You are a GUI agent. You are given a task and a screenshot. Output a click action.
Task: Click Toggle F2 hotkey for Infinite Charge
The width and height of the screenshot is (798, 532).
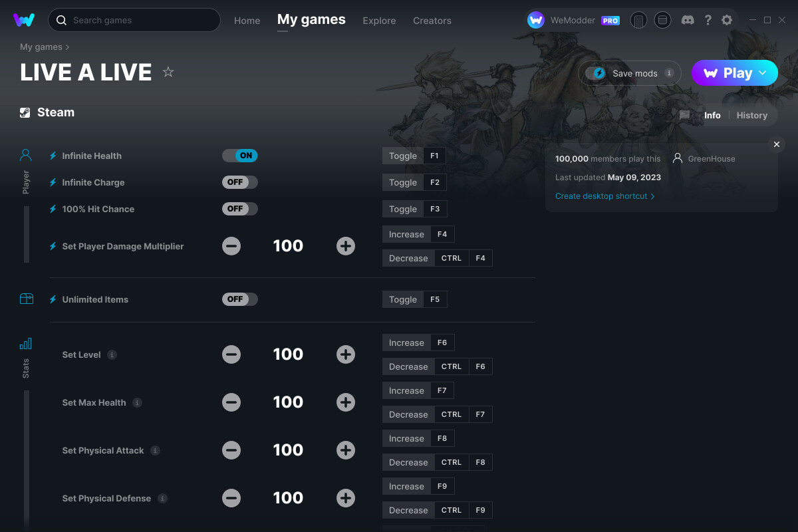click(x=414, y=182)
